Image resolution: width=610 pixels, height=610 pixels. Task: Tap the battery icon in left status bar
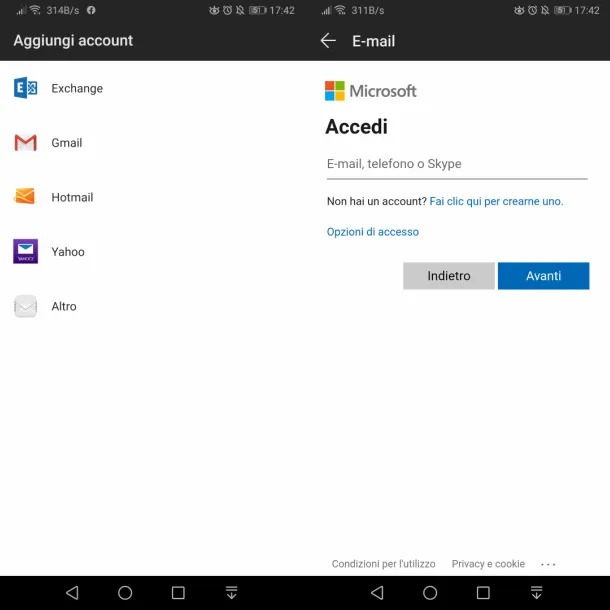258,10
